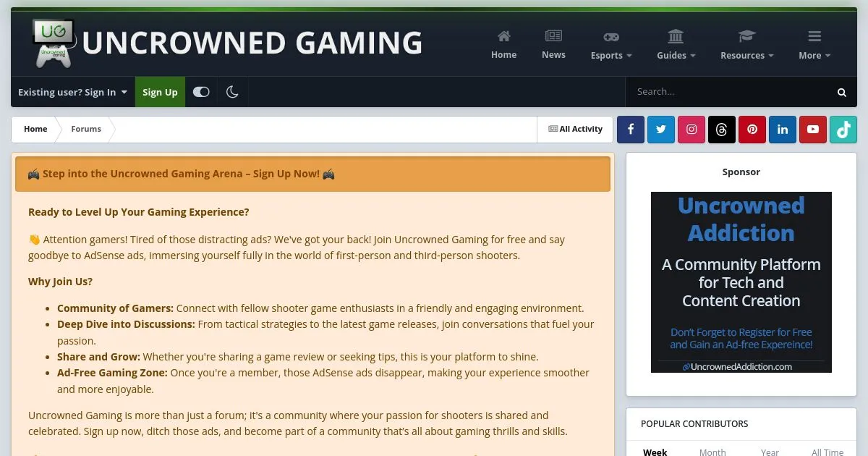Visit the YouTube social icon
Image resolution: width=868 pixels, height=456 pixels.
click(813, 130)
